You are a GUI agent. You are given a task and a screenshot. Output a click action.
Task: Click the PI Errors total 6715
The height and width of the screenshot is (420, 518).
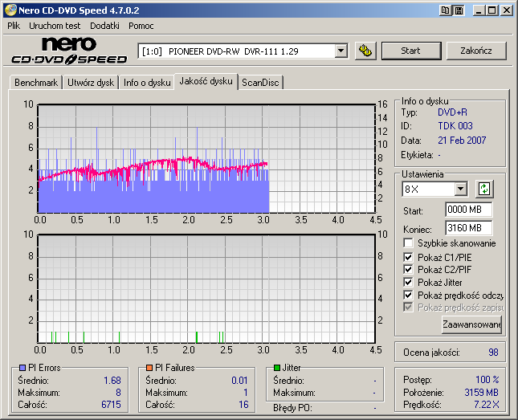[x=111, y=405]
